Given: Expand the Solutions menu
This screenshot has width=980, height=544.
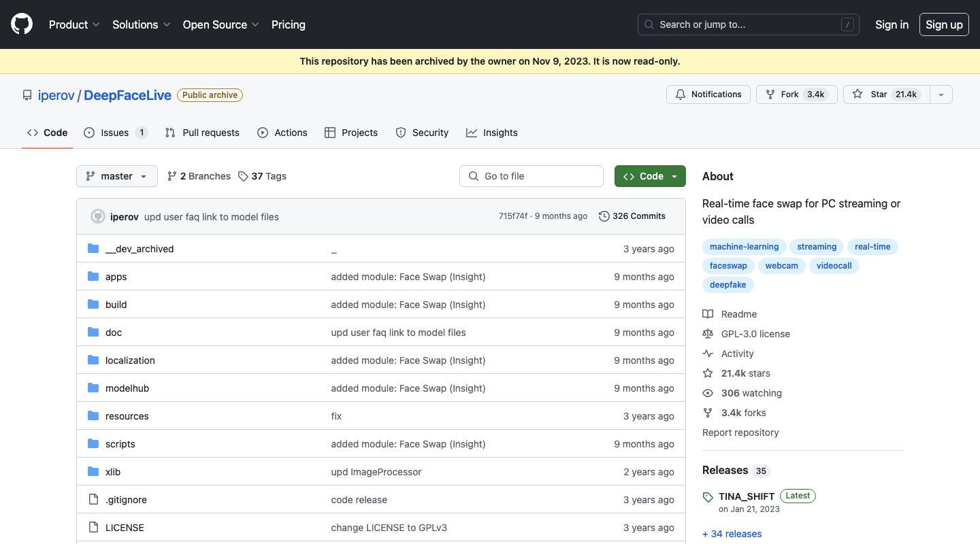Looking at the screenshot, I should pyautogui.click(x=142, y=24).
